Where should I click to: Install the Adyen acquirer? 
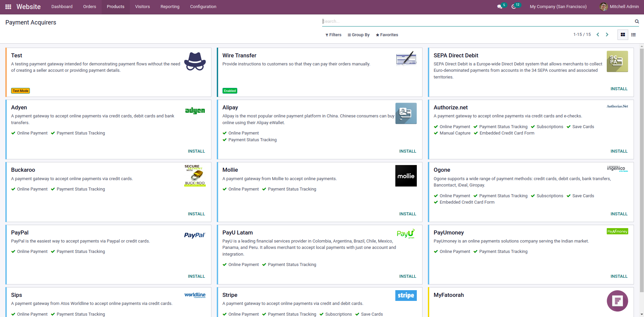pyautogui.click(x=196, y=151)
